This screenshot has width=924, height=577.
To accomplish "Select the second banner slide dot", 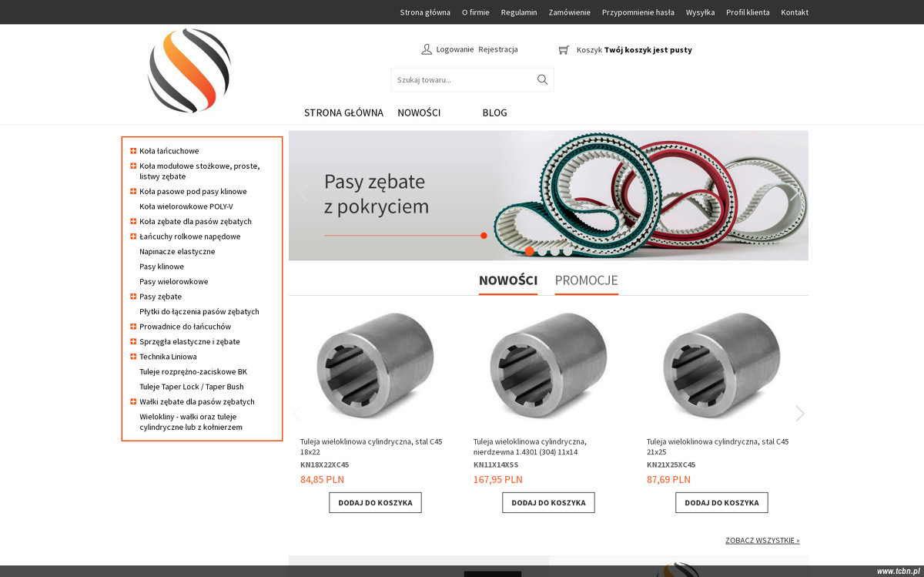I will click(542, 251).
